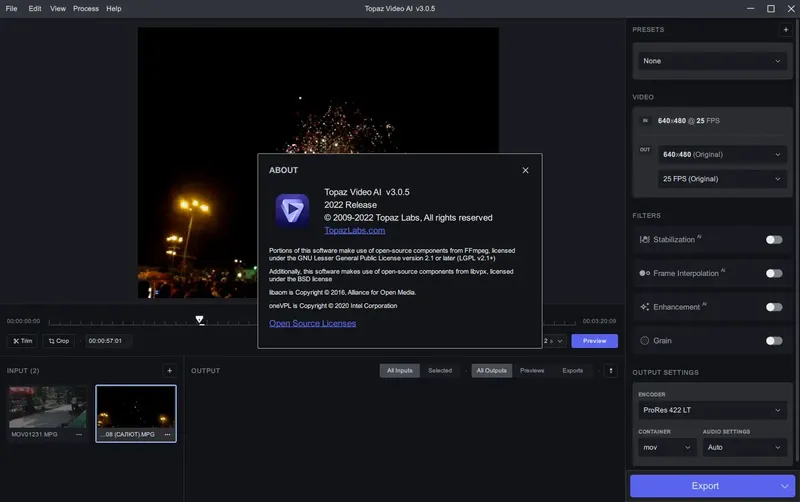Expand the Export options arrow

click(x=785, y=486)
